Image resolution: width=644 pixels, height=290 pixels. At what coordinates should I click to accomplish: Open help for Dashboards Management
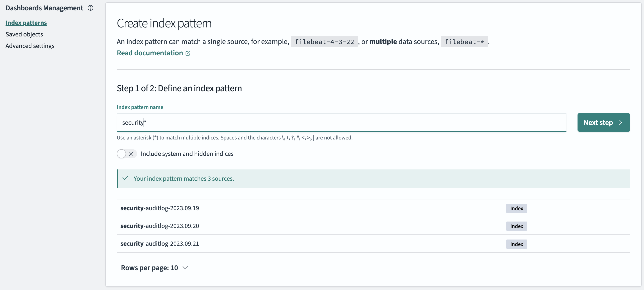pos(90,8)
